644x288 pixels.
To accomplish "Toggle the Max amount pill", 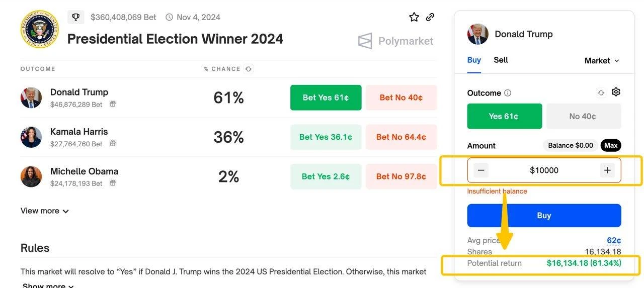I will click(x=611, y=145).
